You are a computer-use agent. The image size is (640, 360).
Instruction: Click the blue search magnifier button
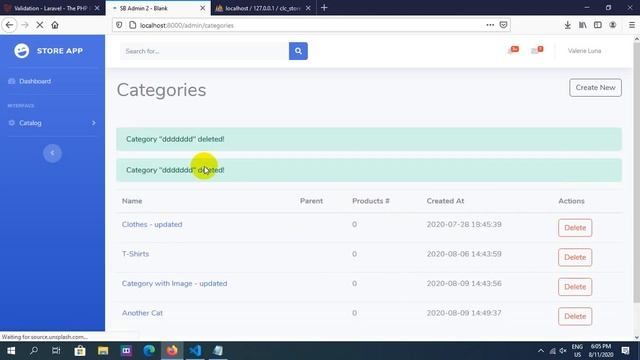point(298,51)
